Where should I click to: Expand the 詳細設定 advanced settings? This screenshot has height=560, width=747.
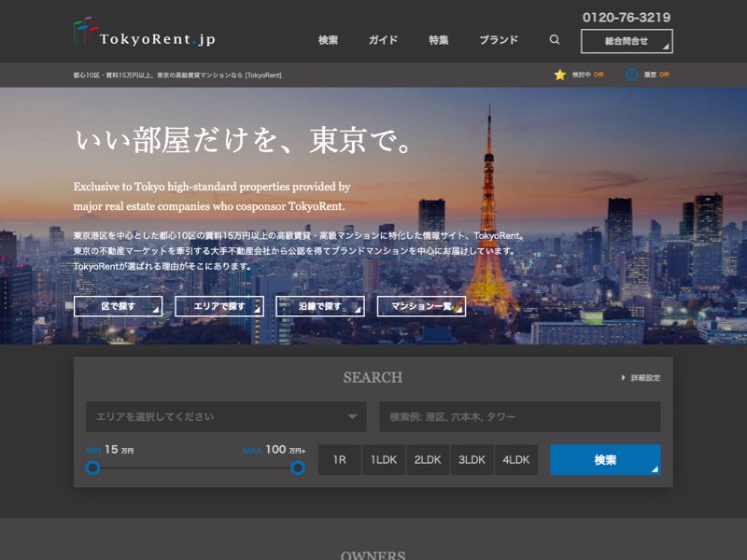click(x=641, y=378)
